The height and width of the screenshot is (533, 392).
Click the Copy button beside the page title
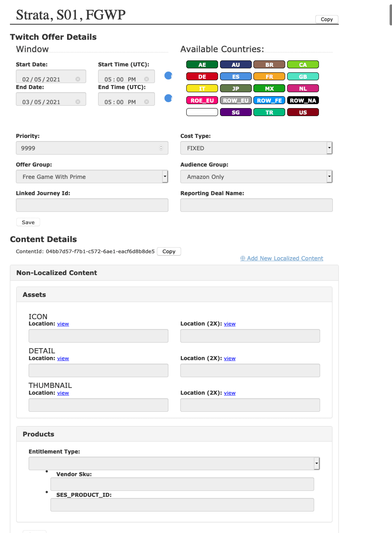pyautogui.click(x=326, y=19)
